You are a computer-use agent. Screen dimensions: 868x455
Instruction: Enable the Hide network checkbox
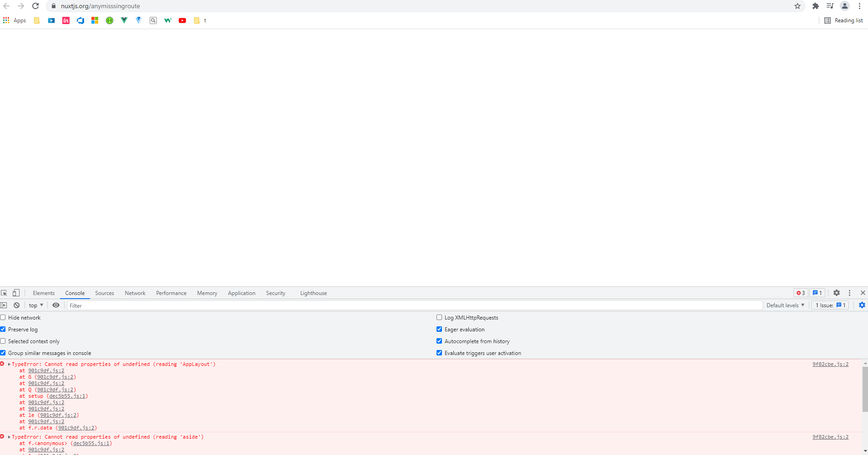(x=3, y=318)
